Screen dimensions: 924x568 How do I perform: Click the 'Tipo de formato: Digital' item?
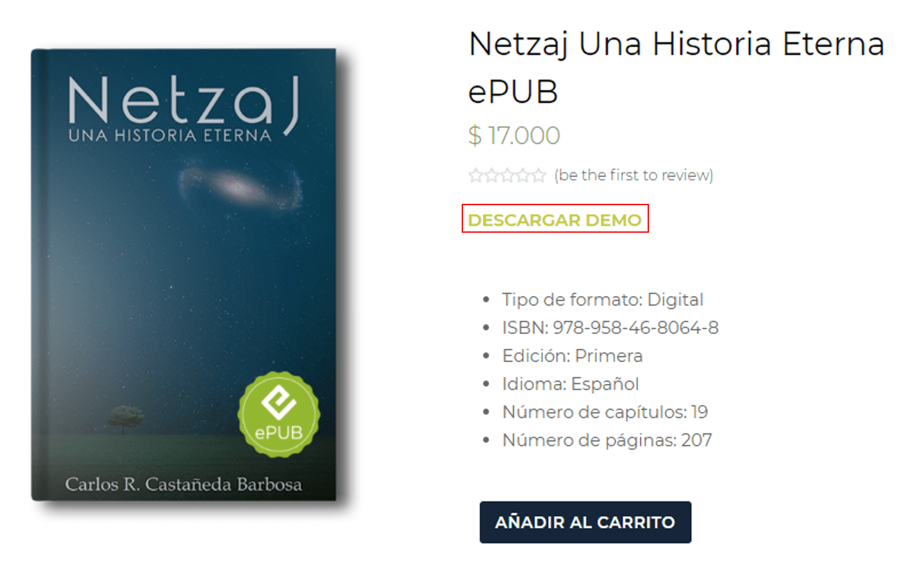[x=603, y=299]
